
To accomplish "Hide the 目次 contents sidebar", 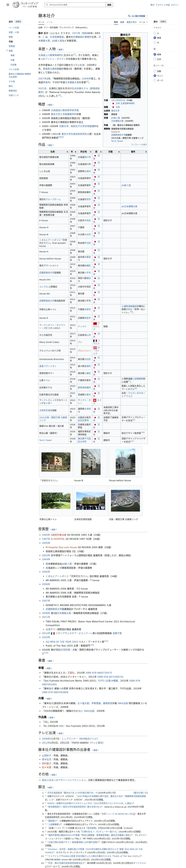I will point(18,22).
